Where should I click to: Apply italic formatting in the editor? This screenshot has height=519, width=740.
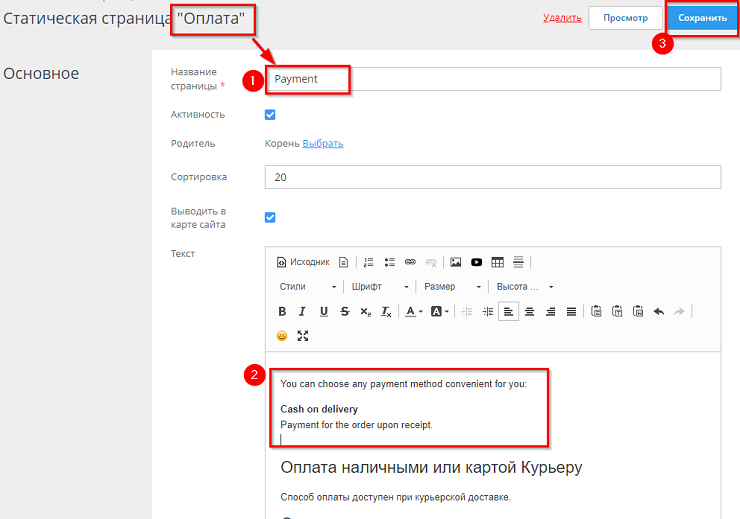tap(302, 311)
